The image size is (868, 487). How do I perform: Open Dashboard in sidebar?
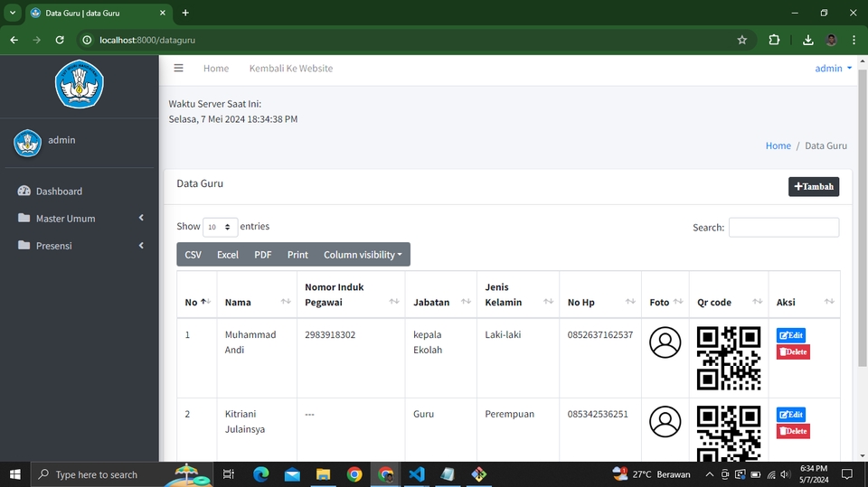point(80,191)
